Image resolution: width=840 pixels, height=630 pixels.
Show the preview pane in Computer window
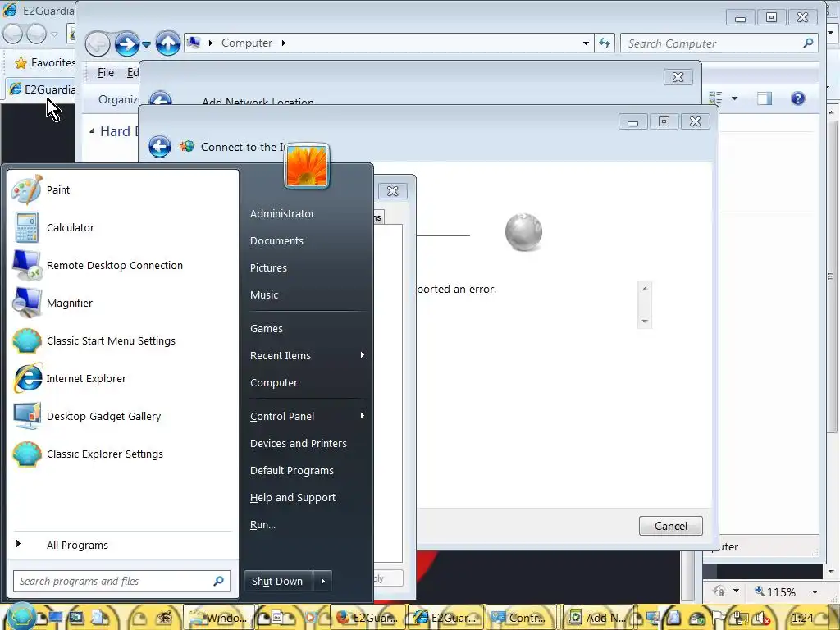pos(765,98)
